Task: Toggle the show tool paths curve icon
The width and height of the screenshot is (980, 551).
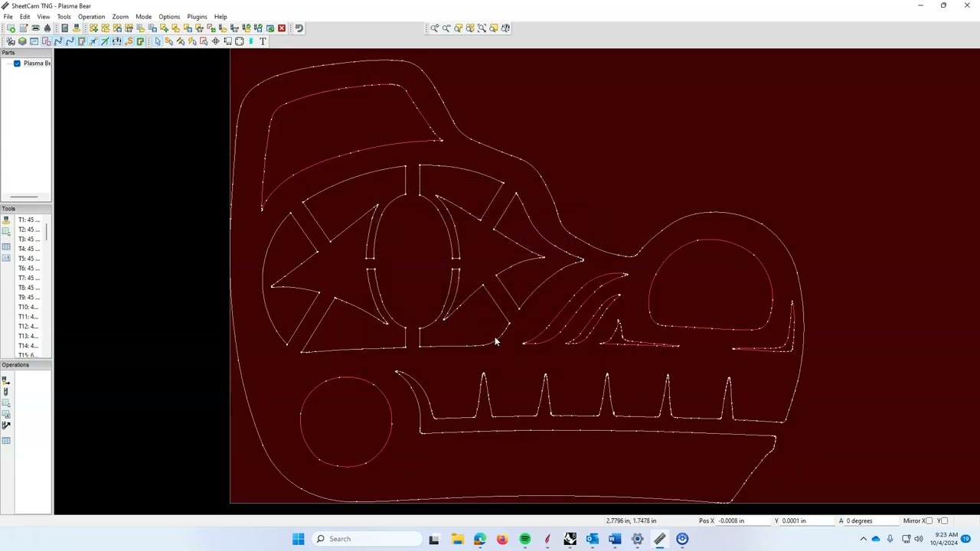Action: pos(70,41)
